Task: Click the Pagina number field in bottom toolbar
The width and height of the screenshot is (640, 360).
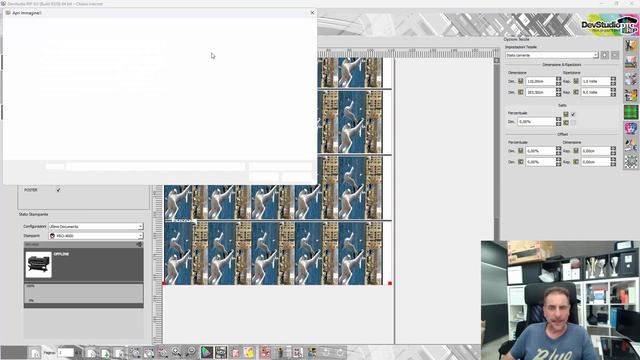Action: [66, 352]
